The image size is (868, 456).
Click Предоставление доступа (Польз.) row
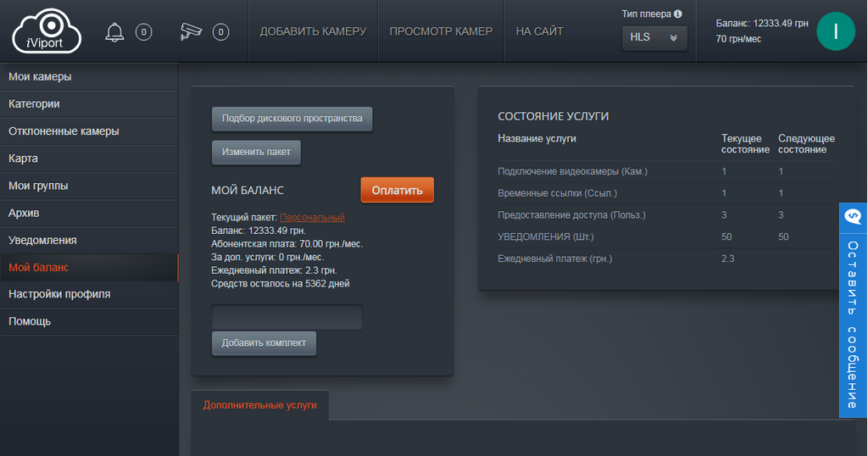(x=666, y=214)
